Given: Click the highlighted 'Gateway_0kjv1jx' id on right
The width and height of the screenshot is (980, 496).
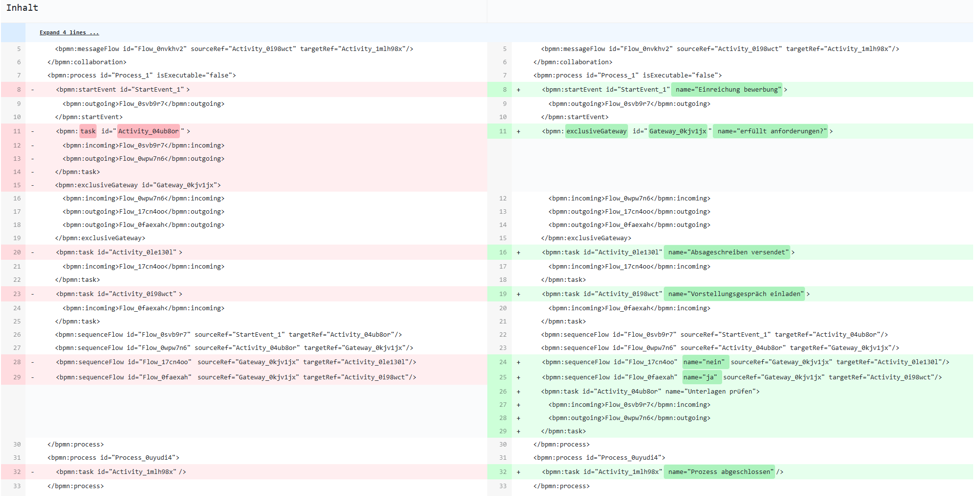Looking at the screenshot, I should pyautogui.click(x=678, y=131).
